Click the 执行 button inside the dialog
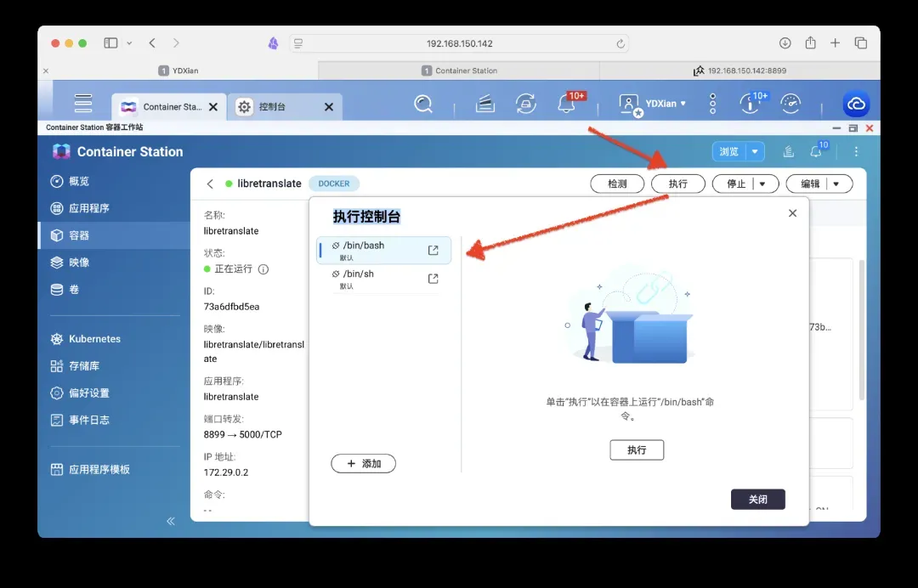This screenshot has width=918, height=588. (637, 450)
